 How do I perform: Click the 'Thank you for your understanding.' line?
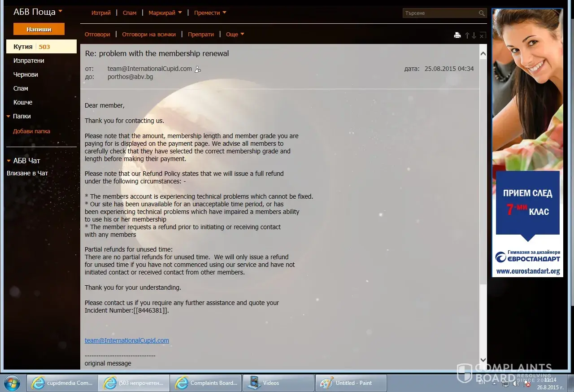tap(133, 287)
